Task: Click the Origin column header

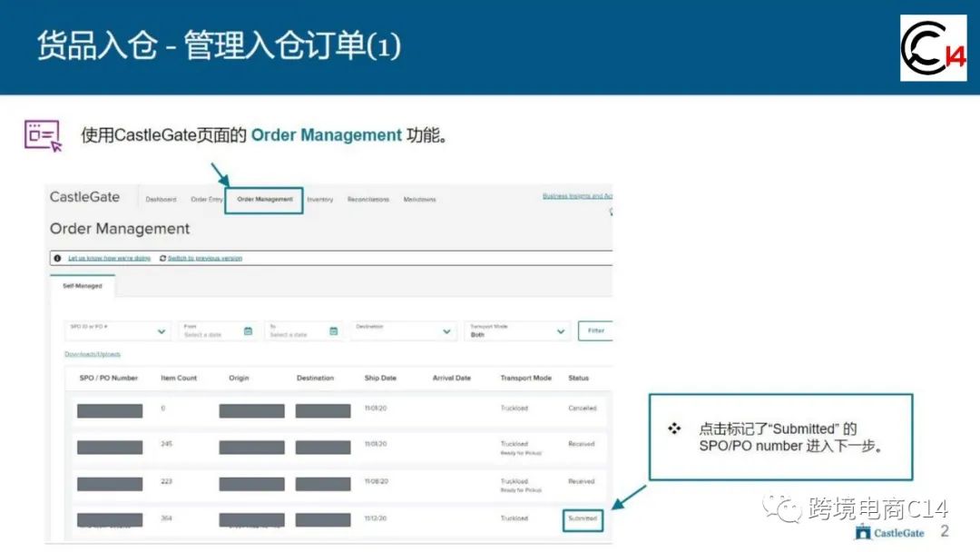Action: pyautogui.click(x=239, y=379)
